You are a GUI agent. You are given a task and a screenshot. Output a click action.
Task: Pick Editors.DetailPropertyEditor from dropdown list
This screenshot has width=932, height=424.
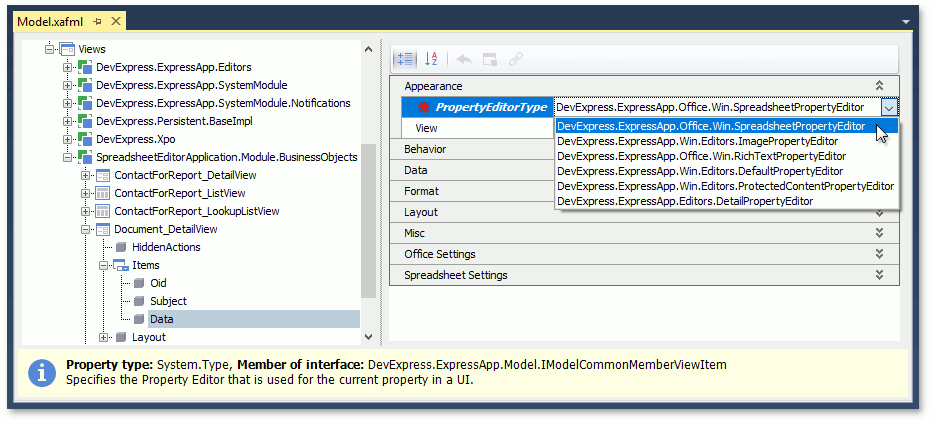click(685, 201)
